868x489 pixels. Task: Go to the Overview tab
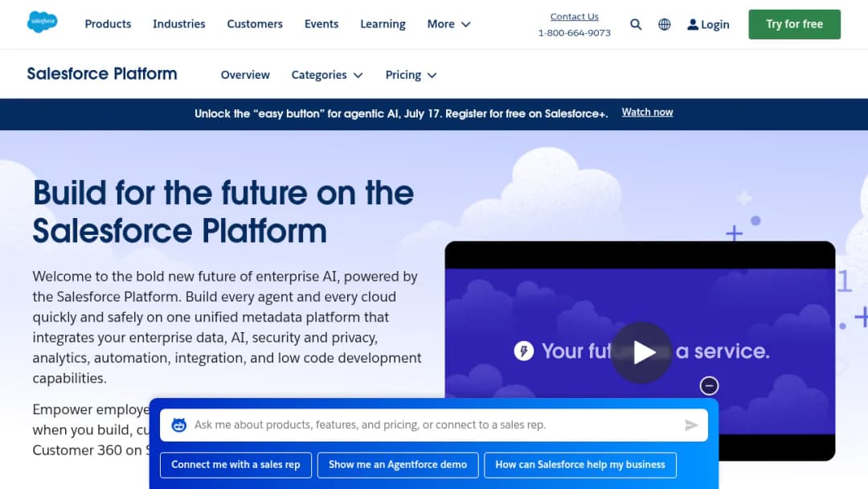(245, 75)
